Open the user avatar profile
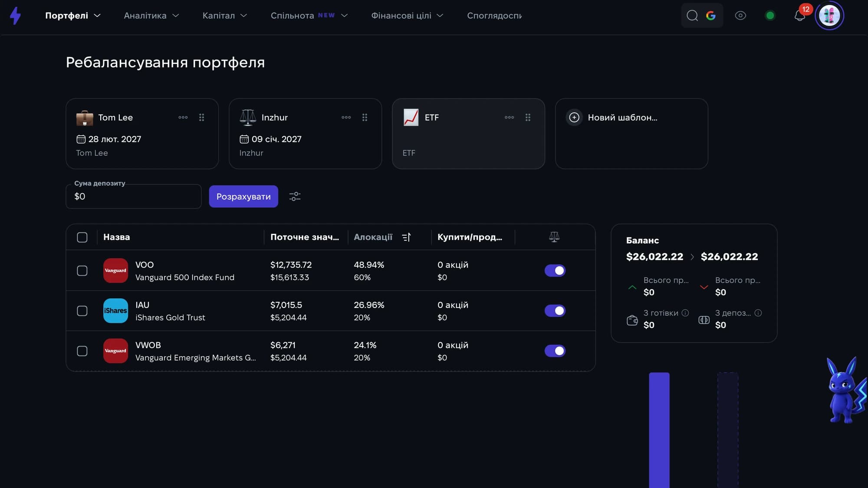The width and height of the screenshot is (868, 488). (829, 16)
